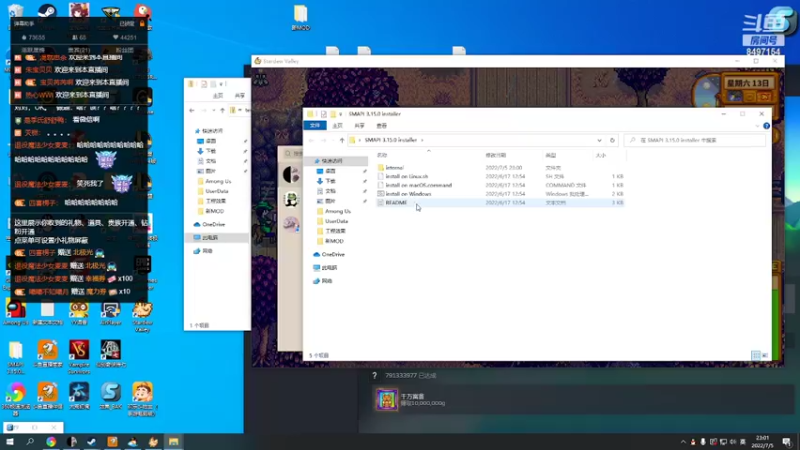Select 此电脑 in SMAPI installer sidebar

point(329,267)
